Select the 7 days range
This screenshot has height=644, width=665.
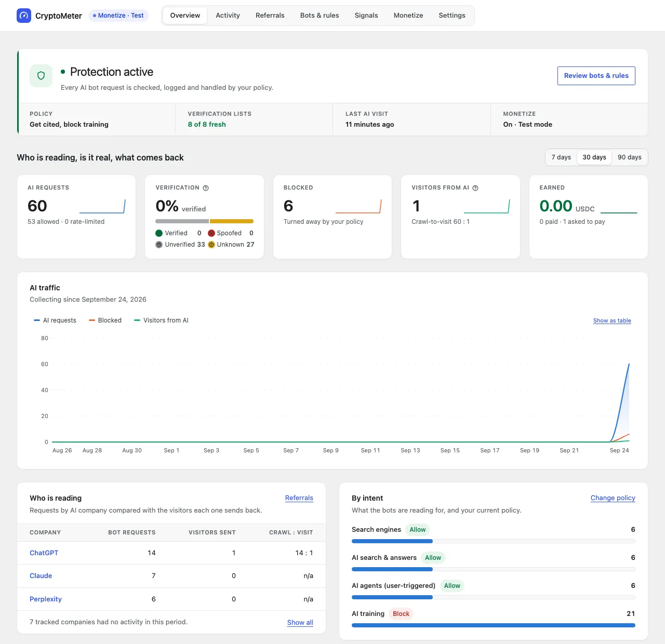561,157
